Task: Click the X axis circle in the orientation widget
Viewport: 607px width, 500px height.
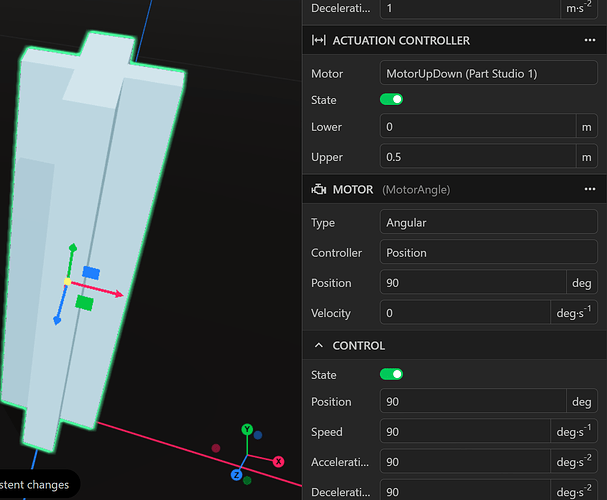Action: [278, 461]
